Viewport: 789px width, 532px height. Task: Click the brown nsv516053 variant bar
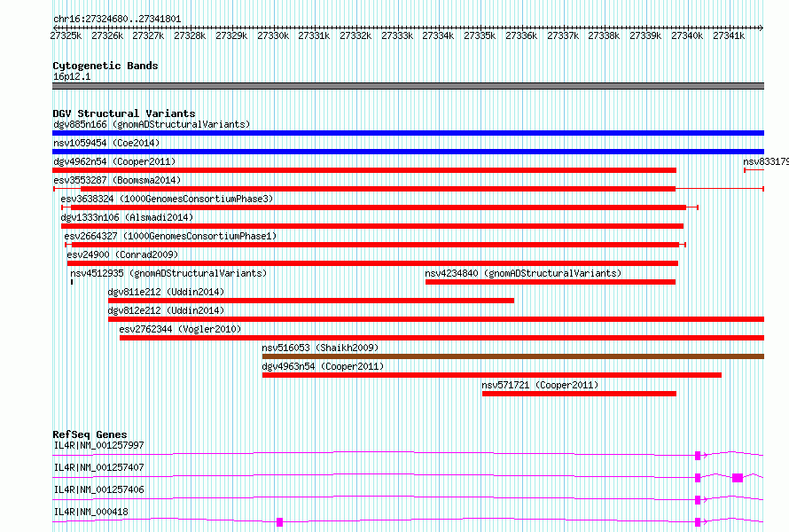click(513, 356)
